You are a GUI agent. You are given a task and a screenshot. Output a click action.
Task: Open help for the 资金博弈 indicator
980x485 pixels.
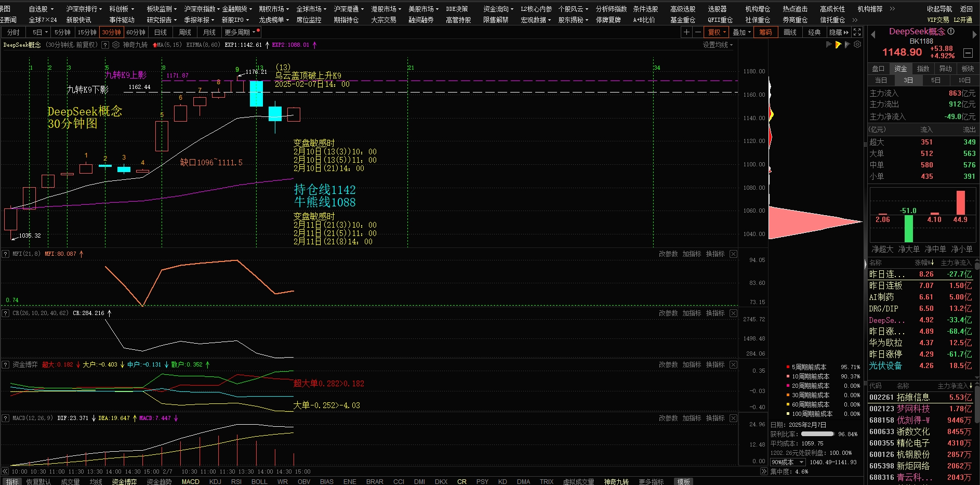pyautogui.click(x=5, y=365)
